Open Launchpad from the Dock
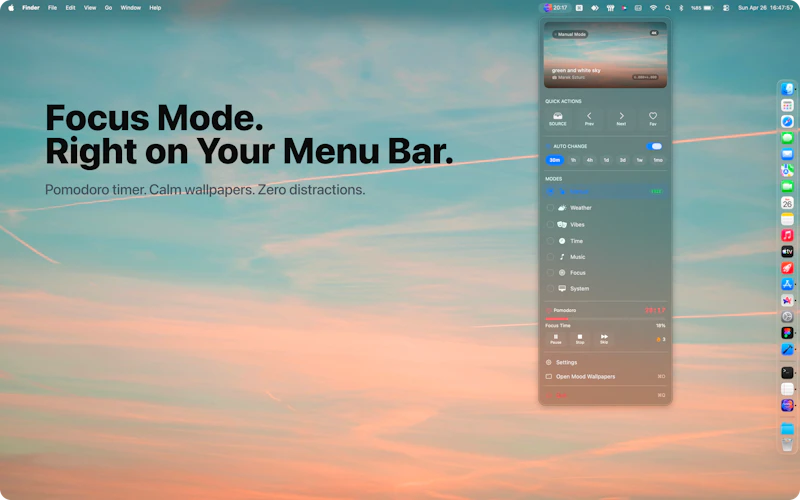 (x=787, y=106)
